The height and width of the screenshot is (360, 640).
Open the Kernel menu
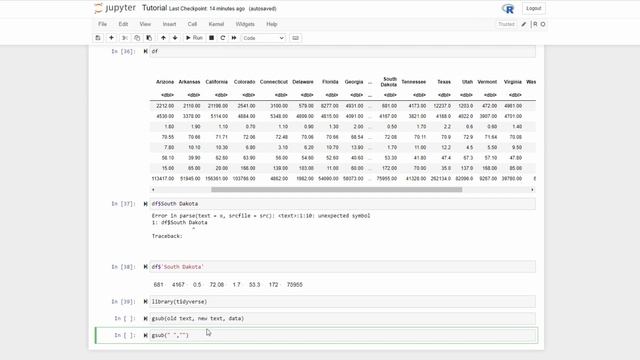216,24
